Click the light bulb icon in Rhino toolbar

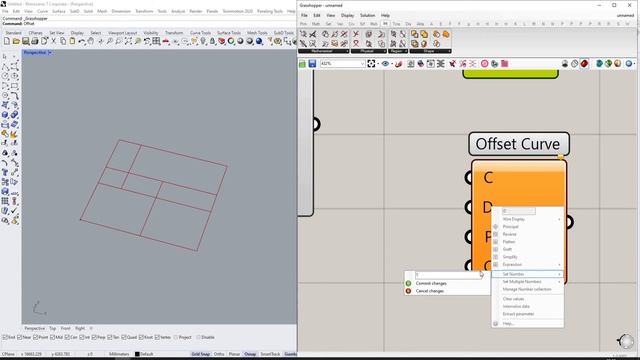pyautogui.click(x=203, y=41)
